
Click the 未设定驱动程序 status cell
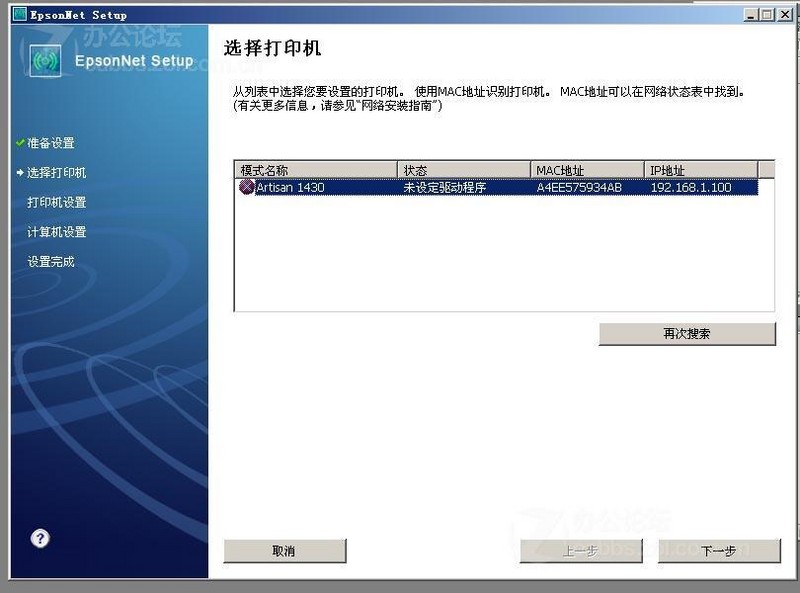pos(444,187)
